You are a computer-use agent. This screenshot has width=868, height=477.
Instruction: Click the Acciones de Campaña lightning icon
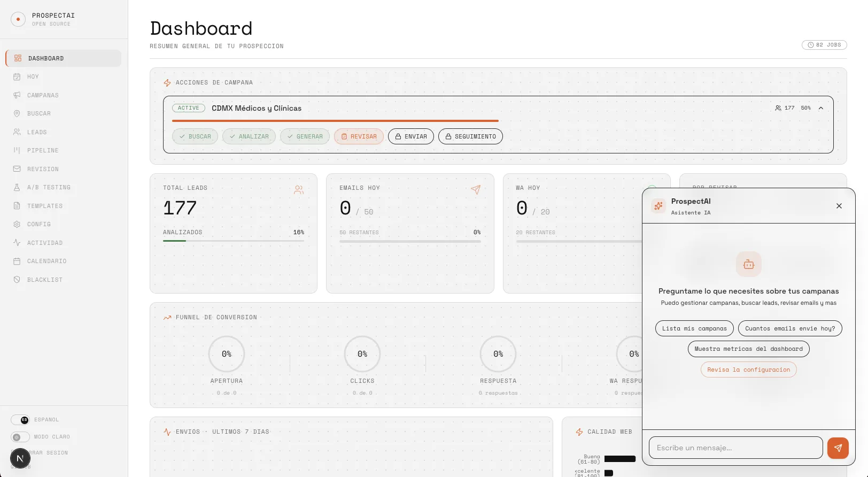(x=167, y=83)
